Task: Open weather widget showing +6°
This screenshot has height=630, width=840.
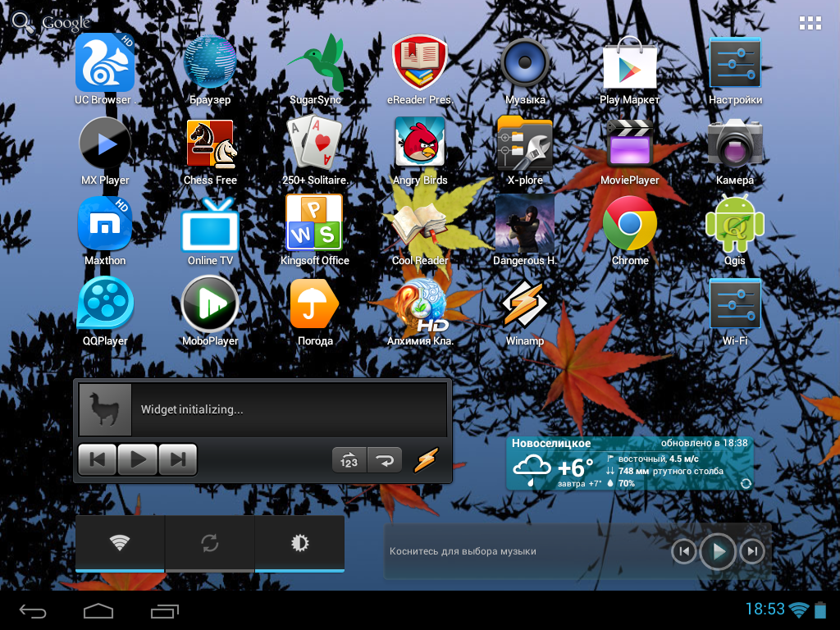Action: (x=630, y=463)
